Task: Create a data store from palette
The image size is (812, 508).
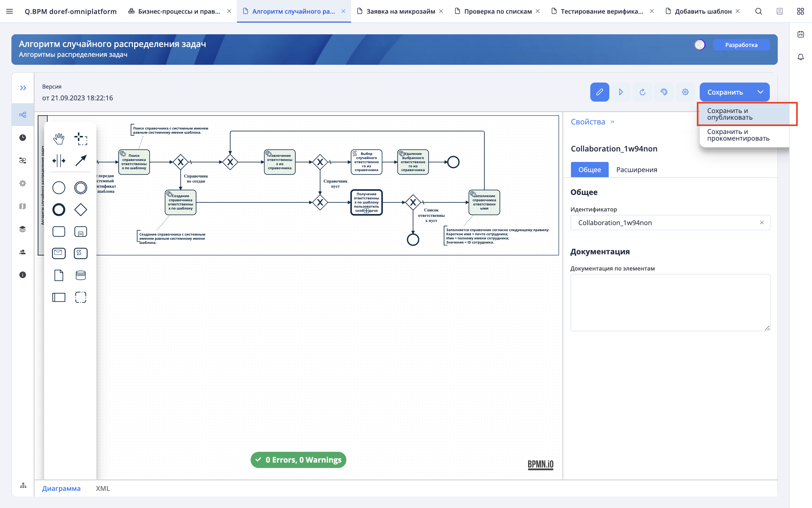Action: click(81, 275)
